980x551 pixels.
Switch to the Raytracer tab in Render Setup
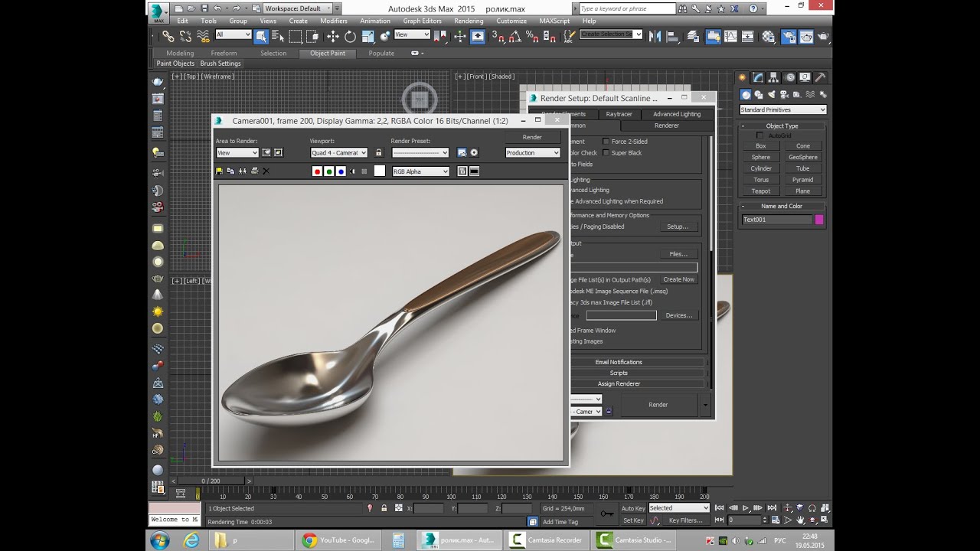[619, 114]
